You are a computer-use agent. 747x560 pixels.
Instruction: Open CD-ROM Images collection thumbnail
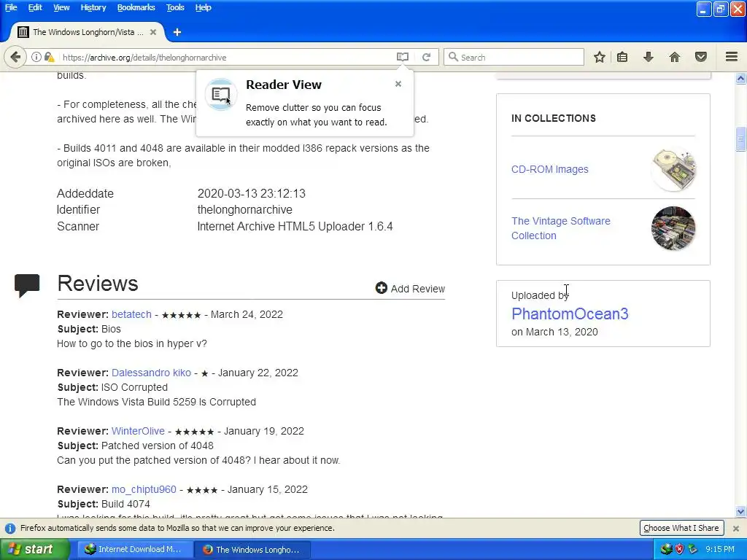[673, 169]
